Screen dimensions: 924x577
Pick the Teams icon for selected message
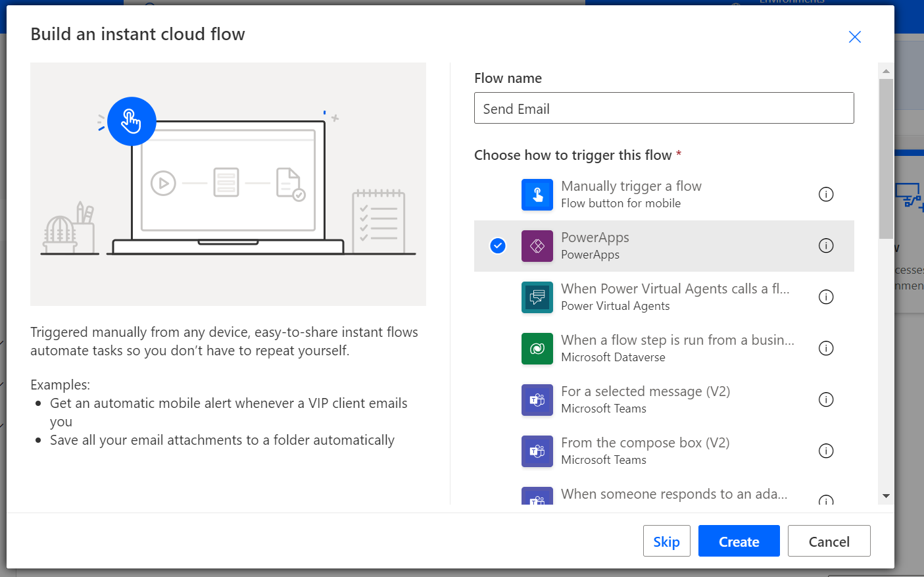[537, 400]
